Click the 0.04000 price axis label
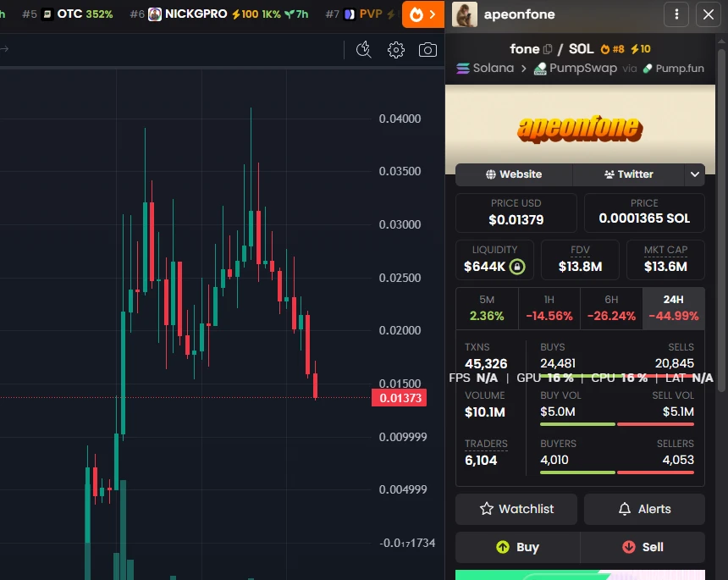 tap(400, 119)
